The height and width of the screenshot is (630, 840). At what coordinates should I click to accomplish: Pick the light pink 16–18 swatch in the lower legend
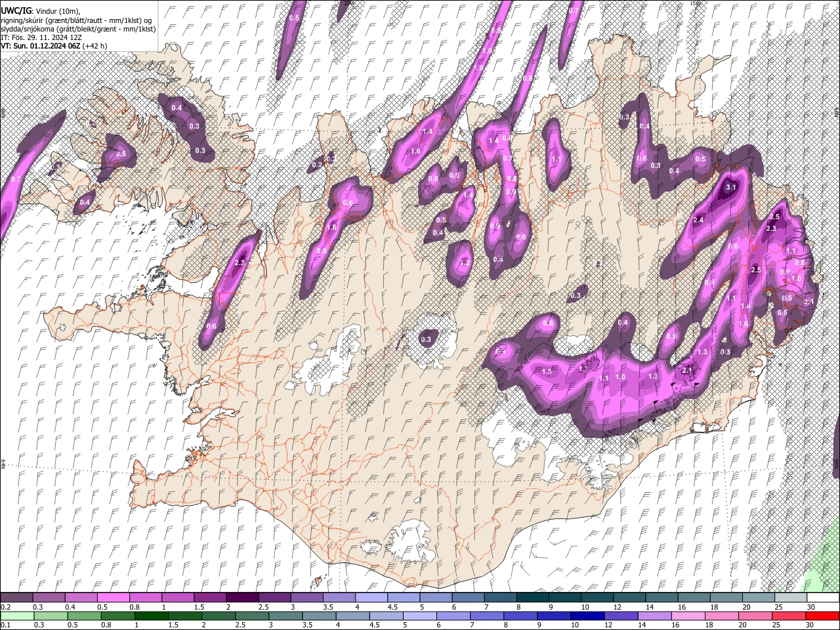tap(689, 616)
